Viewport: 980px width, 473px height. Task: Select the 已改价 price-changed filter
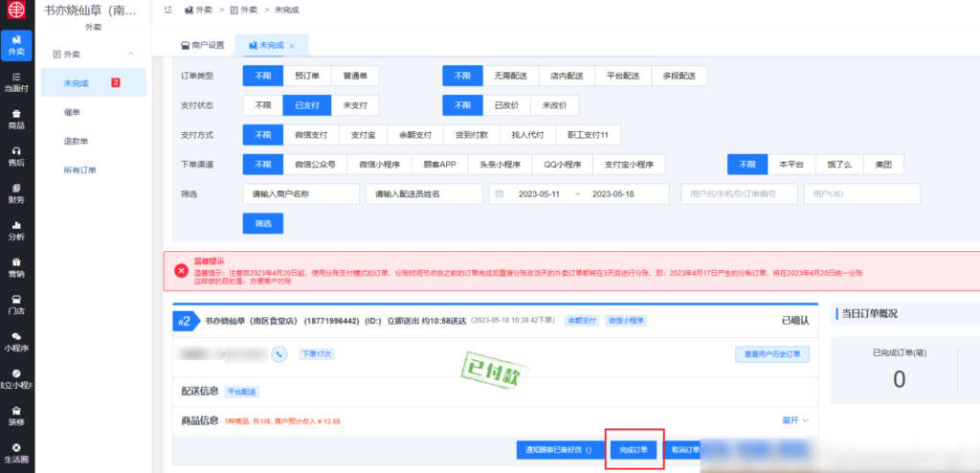507,105
